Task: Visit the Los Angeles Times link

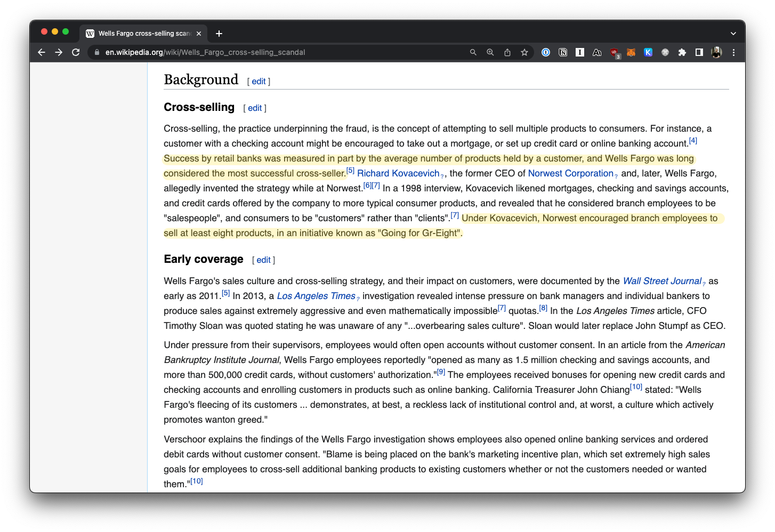Action: point(316,296)
